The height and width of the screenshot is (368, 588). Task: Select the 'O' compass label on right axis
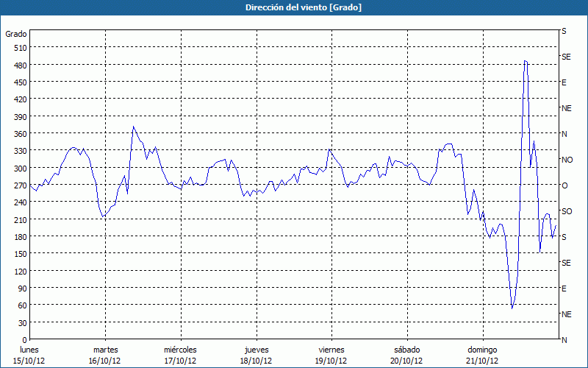click(564, 185)
